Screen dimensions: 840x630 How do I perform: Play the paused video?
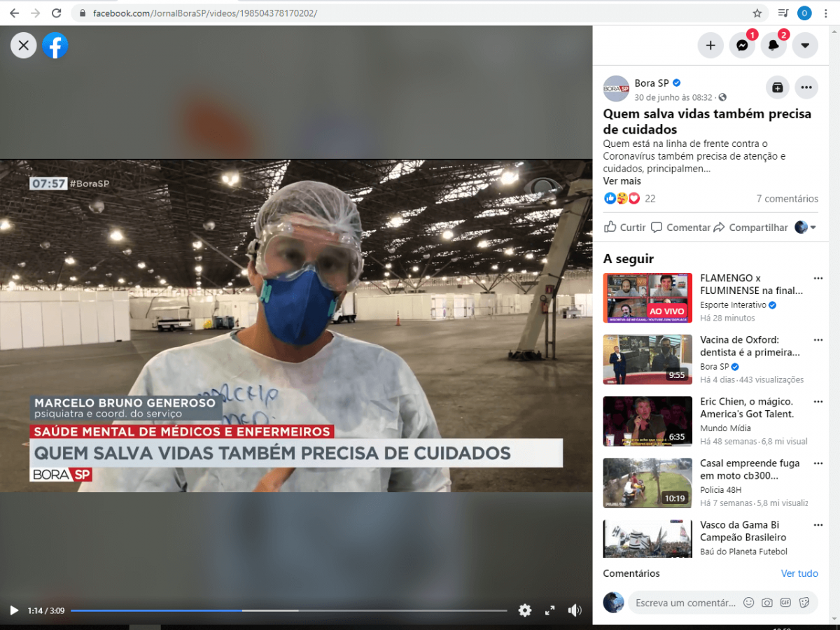click(14, 610)
